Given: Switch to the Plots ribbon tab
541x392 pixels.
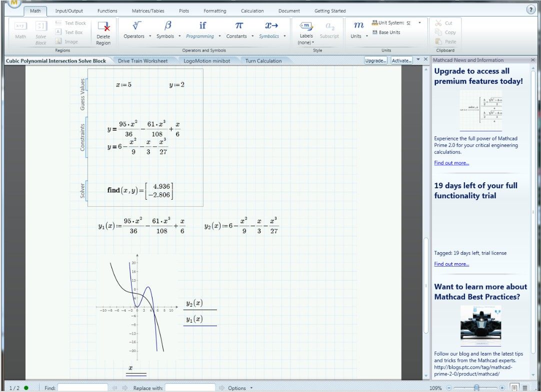Looking at the screenshot, I should tap(184, 10).
